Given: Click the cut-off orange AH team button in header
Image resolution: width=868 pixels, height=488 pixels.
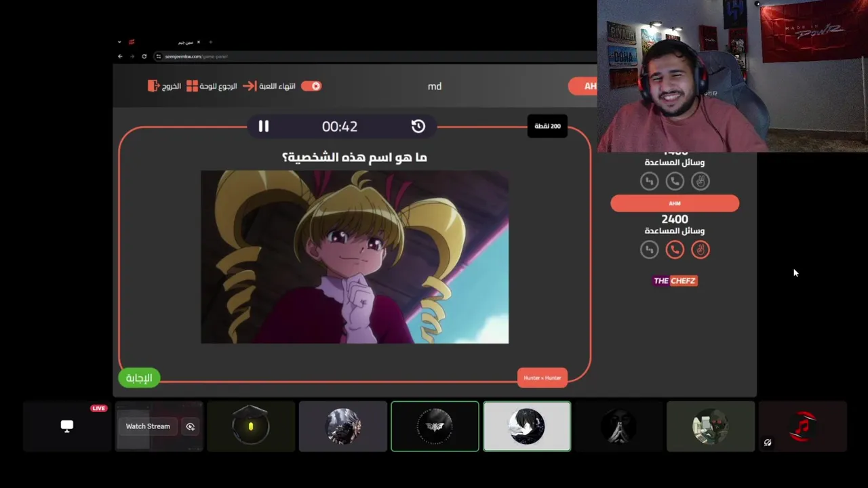Looking at the screenshot, I should 583,86.
